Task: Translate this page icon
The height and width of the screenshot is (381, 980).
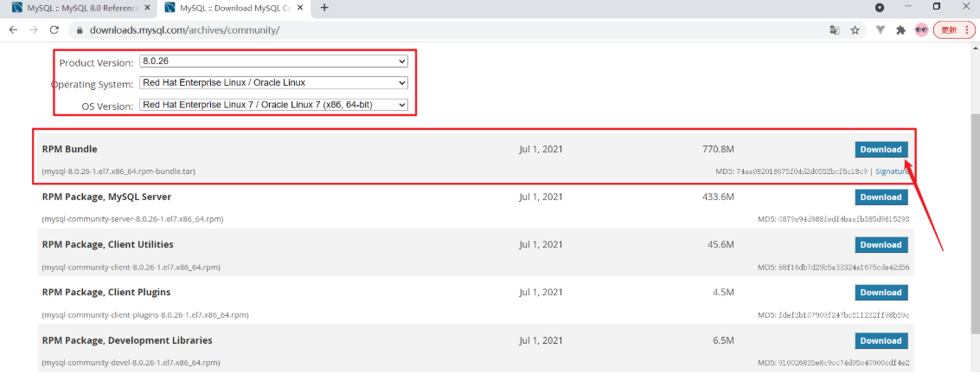Action: [835, 30]
